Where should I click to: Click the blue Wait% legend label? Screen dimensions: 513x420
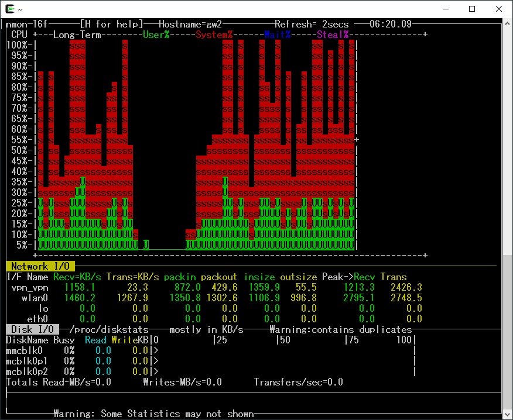click(x=278, y=35)
